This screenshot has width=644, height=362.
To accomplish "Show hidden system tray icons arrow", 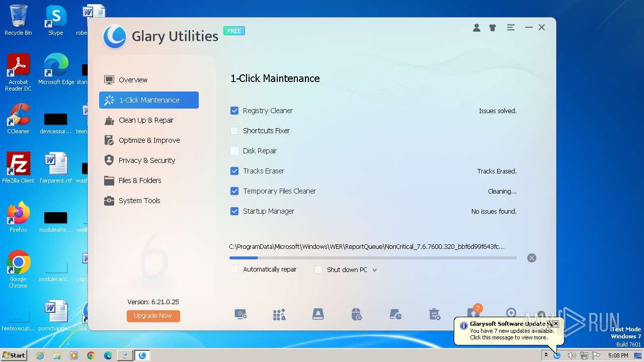I will 546,355.
